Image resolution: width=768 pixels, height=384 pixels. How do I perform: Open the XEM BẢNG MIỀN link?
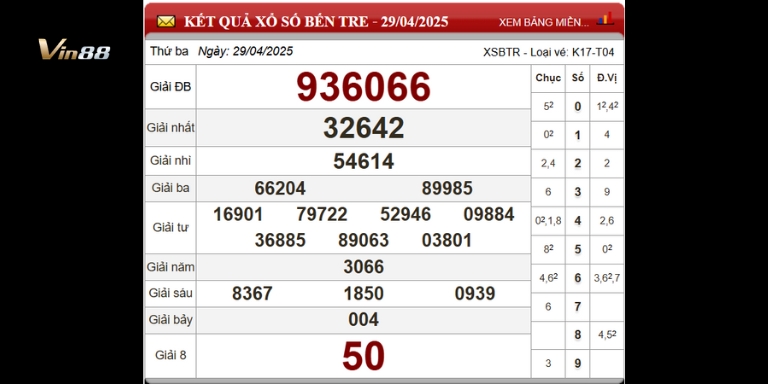pyautogui.click(x=544, y=22)
